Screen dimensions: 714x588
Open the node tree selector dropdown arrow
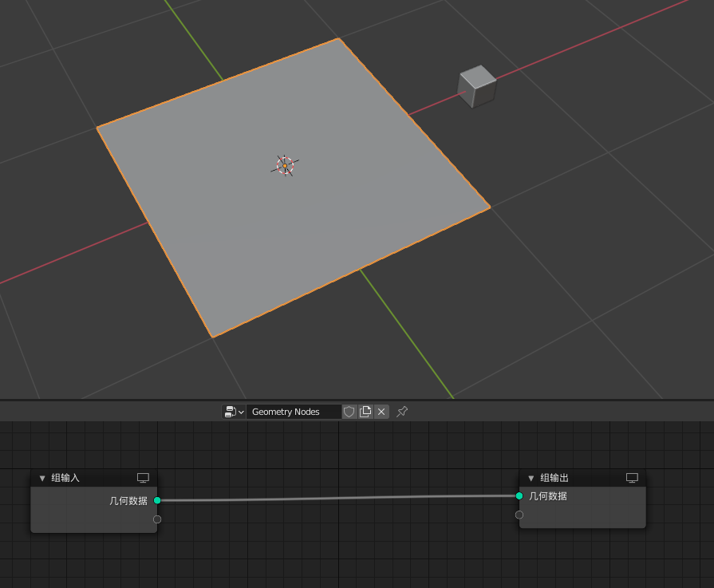coord(241,412)
